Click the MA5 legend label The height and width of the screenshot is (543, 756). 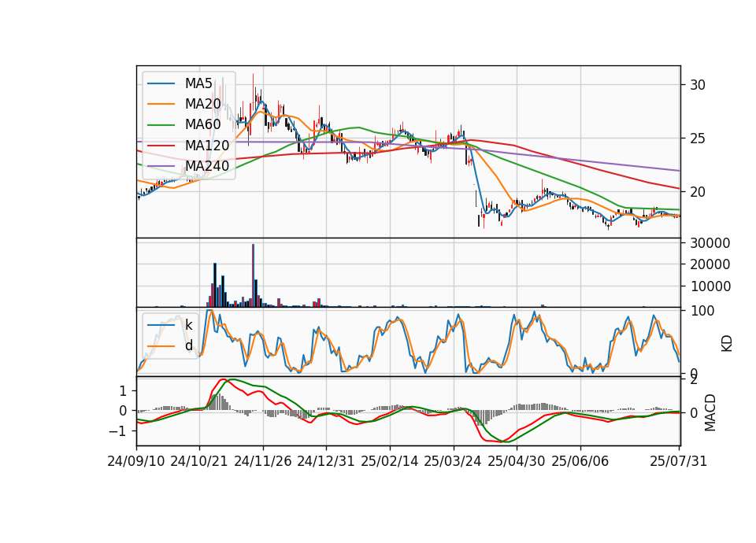pyautogui.click(x=198, y=83)
